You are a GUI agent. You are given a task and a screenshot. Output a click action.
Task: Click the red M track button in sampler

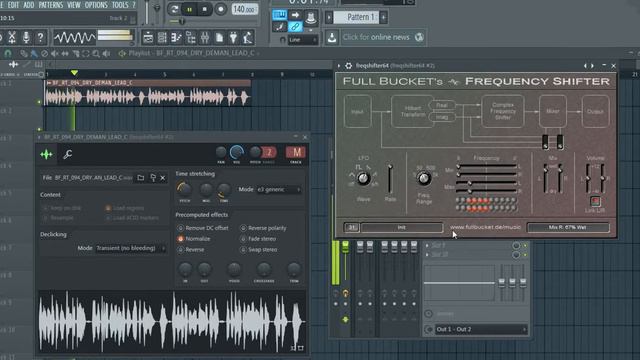(296, 153)
